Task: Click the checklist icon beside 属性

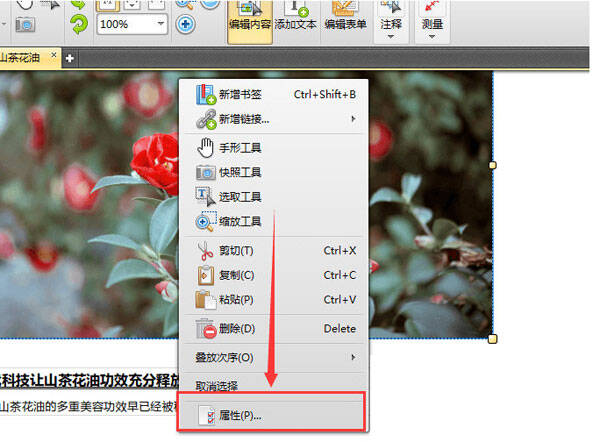Action: [207, 415]
